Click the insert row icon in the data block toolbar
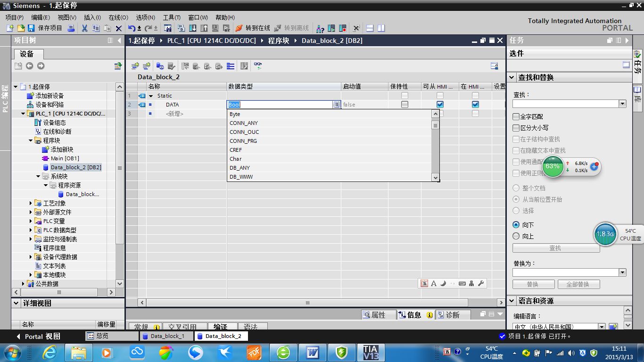The height and width of the screenshot is (362, 644). [135, 66]
